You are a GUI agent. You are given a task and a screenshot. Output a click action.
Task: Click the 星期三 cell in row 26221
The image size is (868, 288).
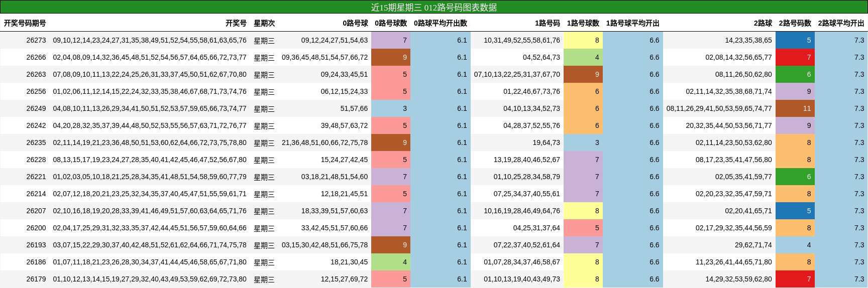click(x=264, y=177)
